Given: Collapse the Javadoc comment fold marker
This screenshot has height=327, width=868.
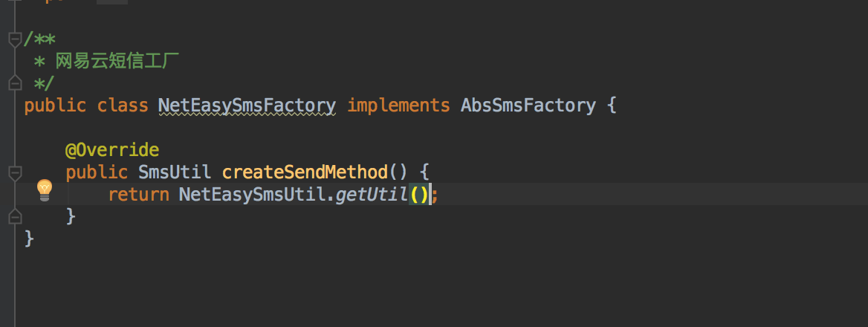Looking at the screenshot, I should (14, 39).
